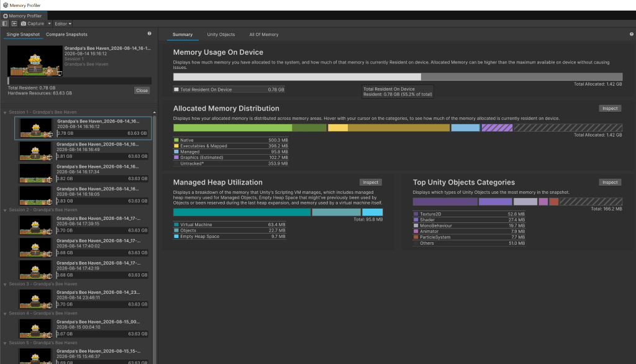The height and width of the screenshot is (364, 636).
Task: Inspect Managed Heap Utilization
Action: click(x=370, y=182)
